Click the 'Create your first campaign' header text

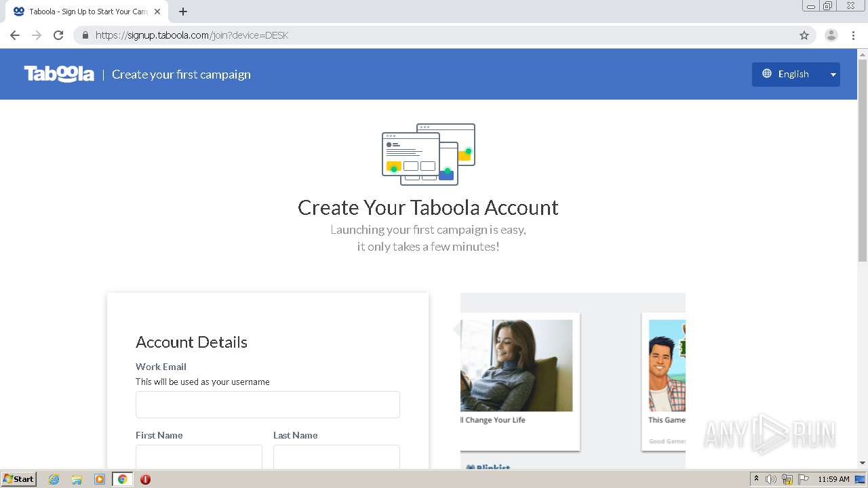[x=181, y=75]
